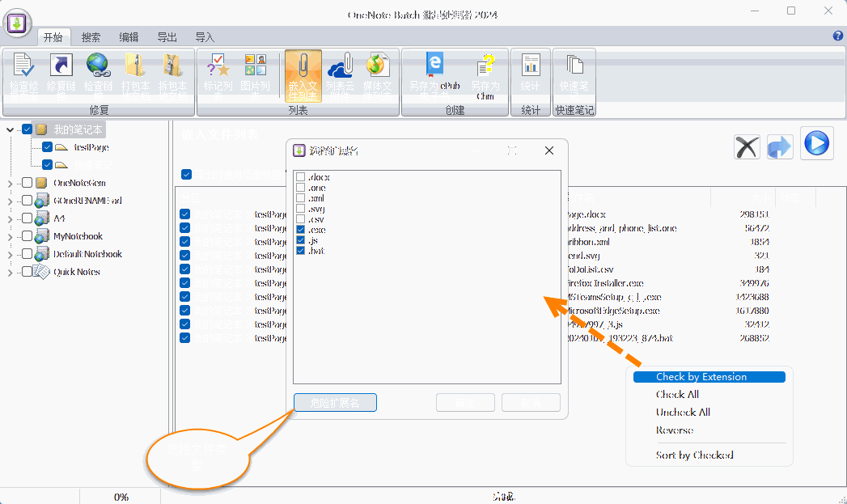Uncheck the .js extension checkbox

point(301,239)
